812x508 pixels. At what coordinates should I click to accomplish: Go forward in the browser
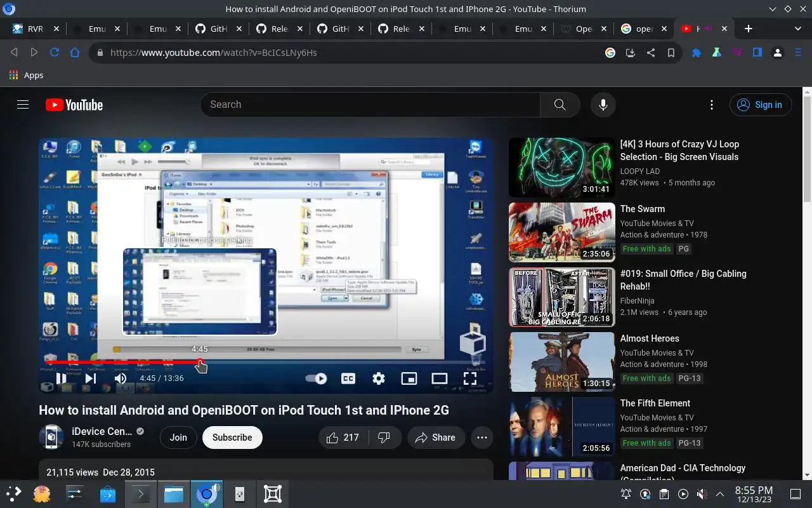[34, 53]
